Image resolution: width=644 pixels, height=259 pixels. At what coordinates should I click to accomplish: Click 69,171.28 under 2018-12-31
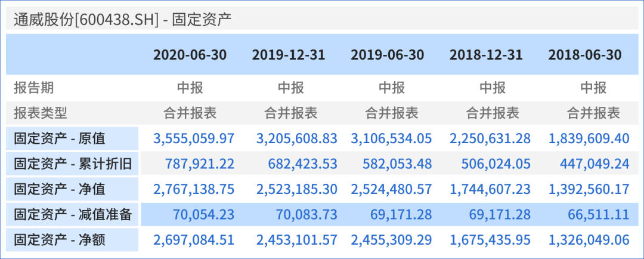[500, 214]
